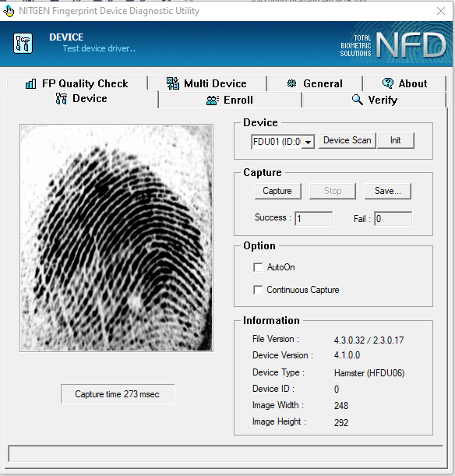The height and width of the screenshot is (476, 455).
Task: Click the greyed-out Stop button
Action: click(x=333, y=191)
